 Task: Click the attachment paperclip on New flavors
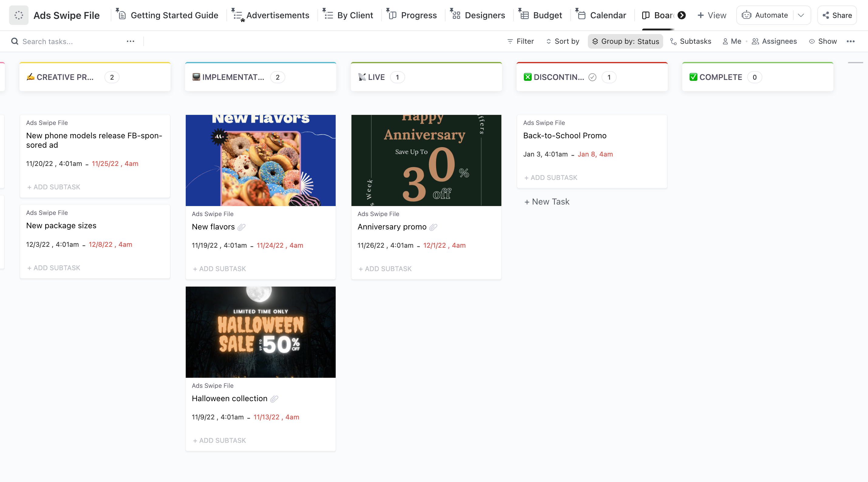point(241,227)
